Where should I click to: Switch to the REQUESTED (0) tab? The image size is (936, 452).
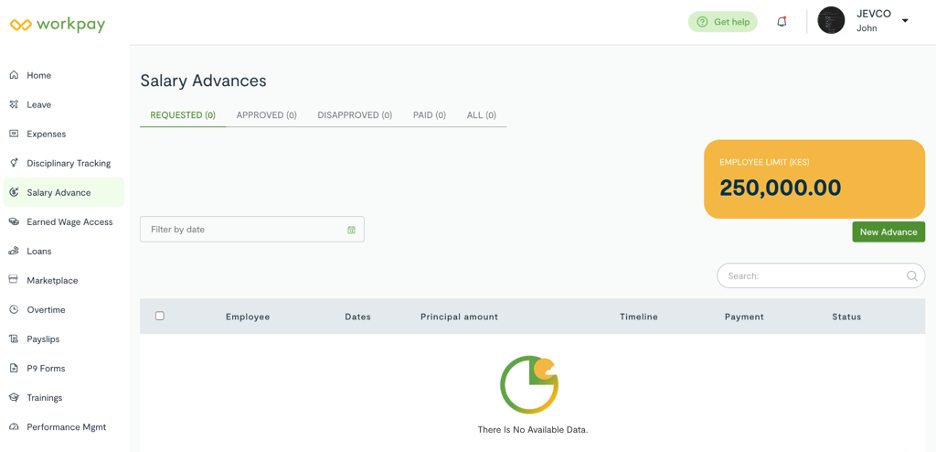183,115
